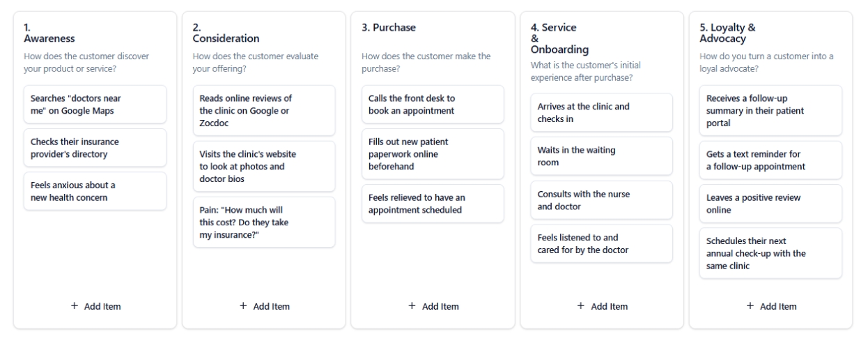Click the plus icon in Purchase column
The width and height of the screenshot is (868, 341).
pyautogui.click(x=412, y=306)
